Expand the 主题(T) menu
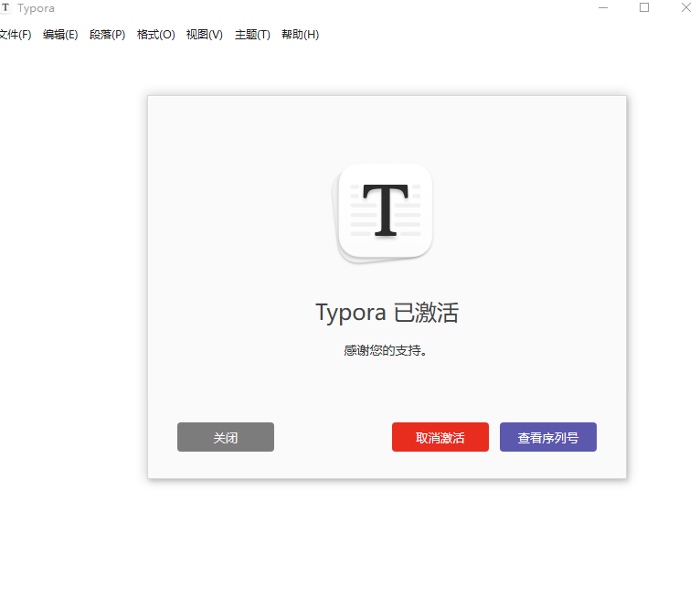700x597 pixels. (x=252, y=35)
